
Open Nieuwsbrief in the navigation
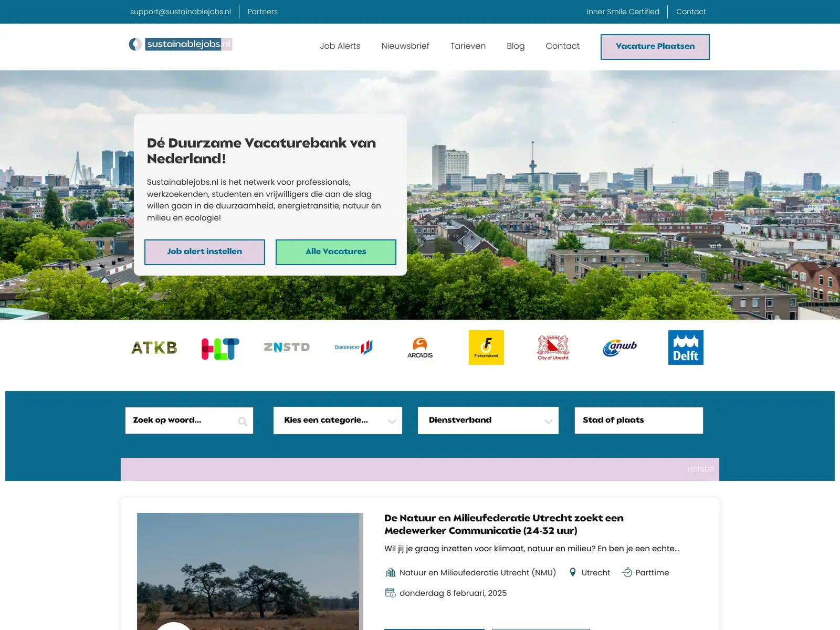pyautogui.click(x=405, y=46)
